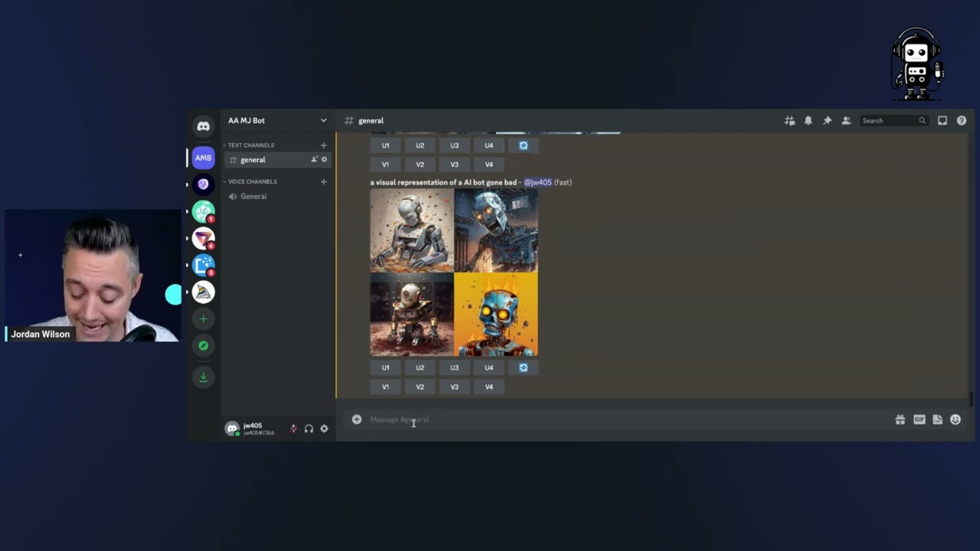Show Pinned Messages pin icon
The width and height of the screenshot is (980, 551).
[x=827, y=121]
